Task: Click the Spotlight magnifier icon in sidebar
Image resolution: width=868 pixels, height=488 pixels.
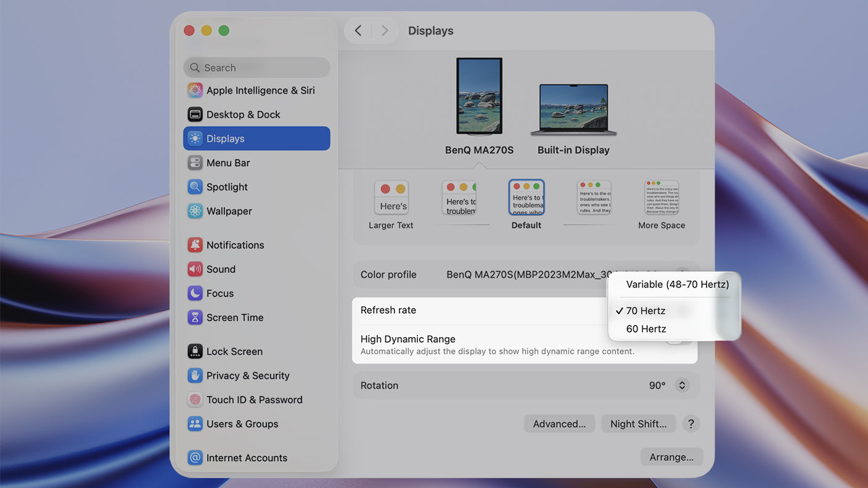Action: click(x=195, y=187)
